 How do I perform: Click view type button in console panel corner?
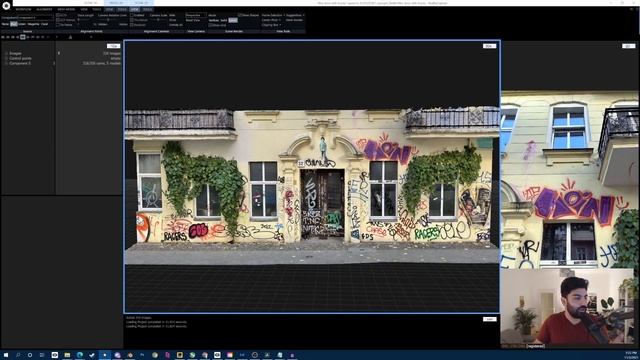489,319
